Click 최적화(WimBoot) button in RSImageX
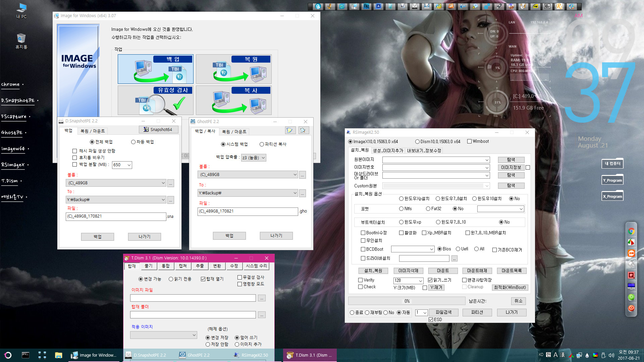 click(510, 287)
